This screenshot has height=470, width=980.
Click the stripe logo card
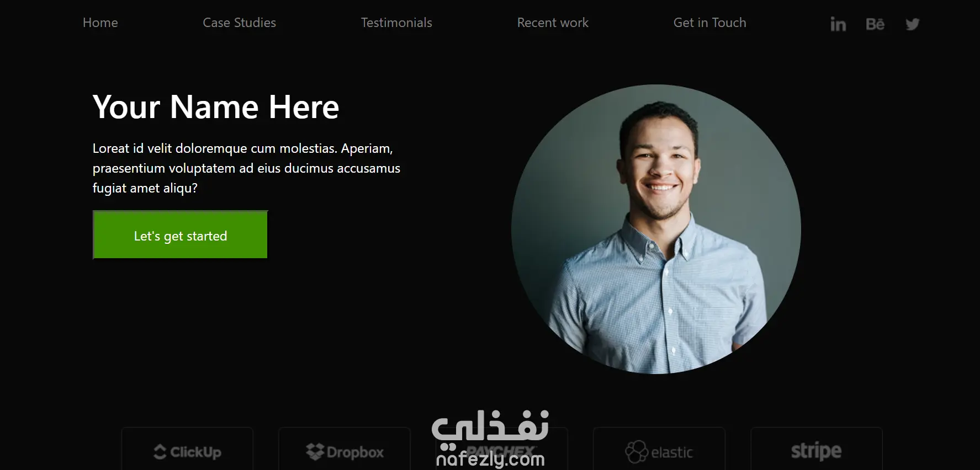[x=816, y=449]
